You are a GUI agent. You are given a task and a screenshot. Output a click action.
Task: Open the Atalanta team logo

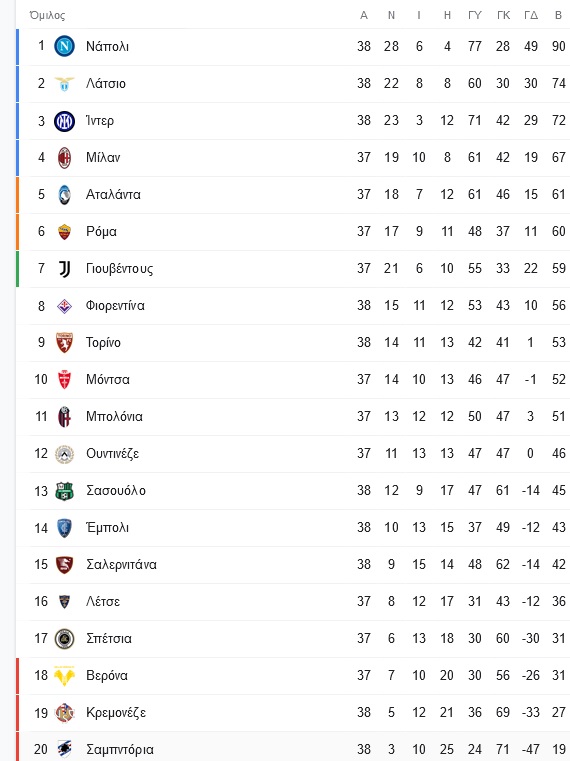[64, 195]
